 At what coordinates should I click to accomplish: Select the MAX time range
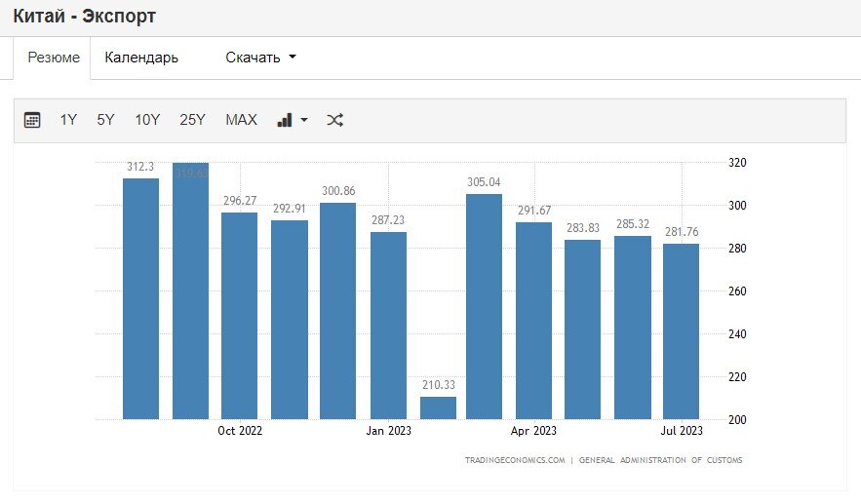[241, 120]
